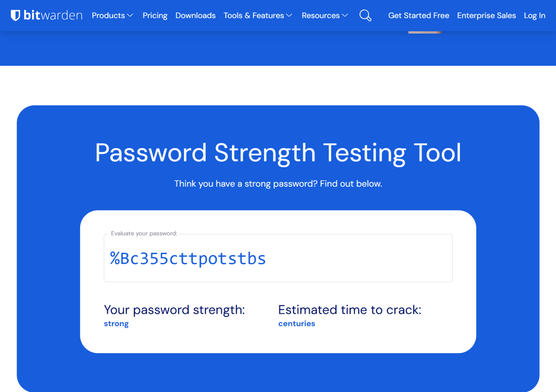Expand the Resources dropdown menu
The image size is (556, 392).
tap(324, 15)
